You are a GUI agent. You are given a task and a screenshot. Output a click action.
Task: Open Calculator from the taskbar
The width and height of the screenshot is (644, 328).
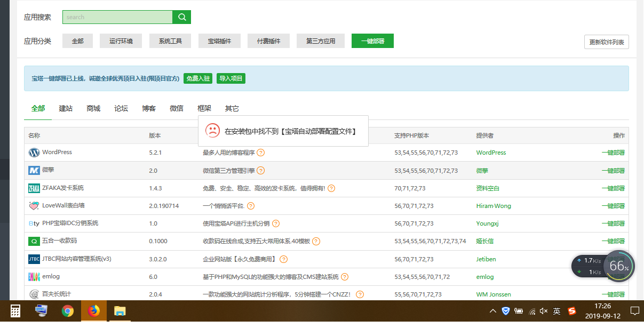[15, 311]
